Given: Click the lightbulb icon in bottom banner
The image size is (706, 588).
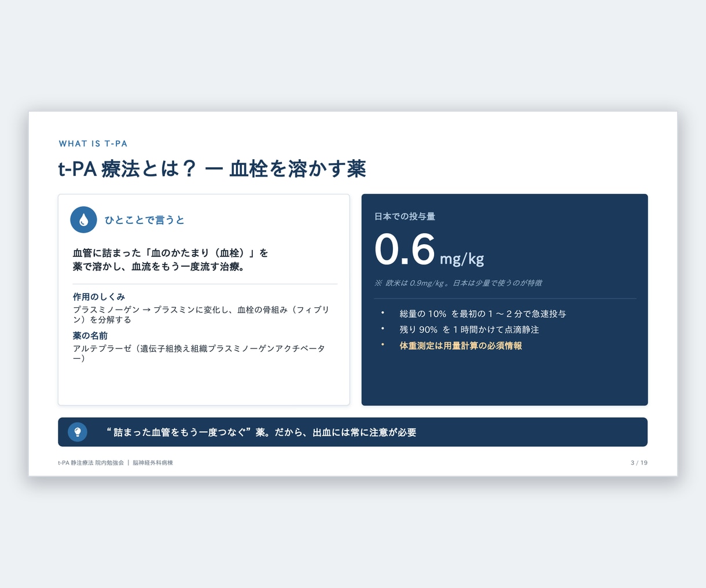Looking at the screenshot, I should [x=78, y=432].
